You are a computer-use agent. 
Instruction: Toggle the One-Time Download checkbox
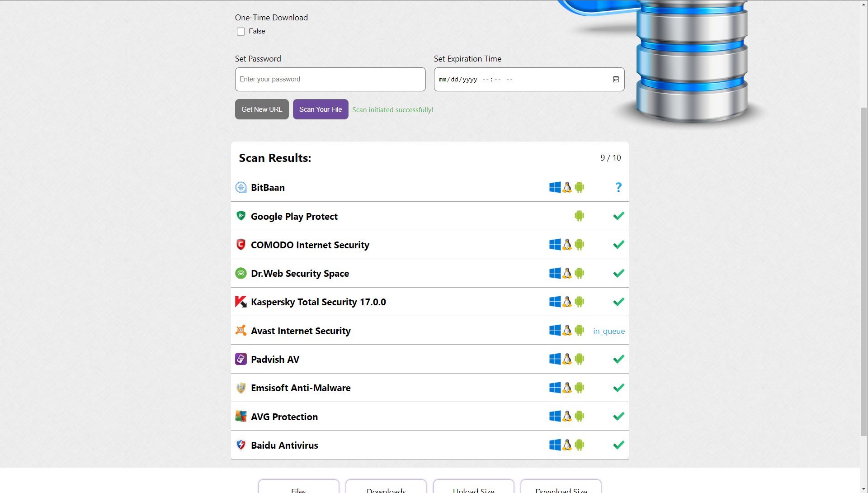(x=241, y=32)
